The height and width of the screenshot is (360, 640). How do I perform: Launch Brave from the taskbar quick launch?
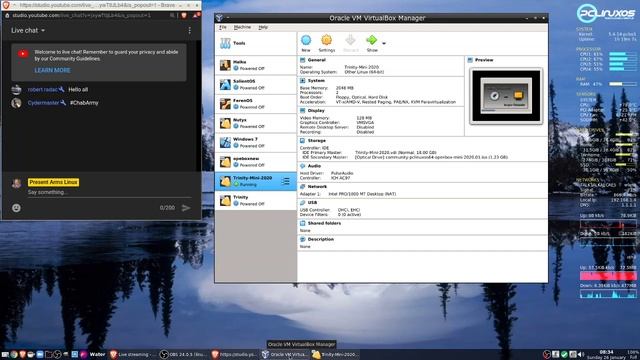[22, 354]
